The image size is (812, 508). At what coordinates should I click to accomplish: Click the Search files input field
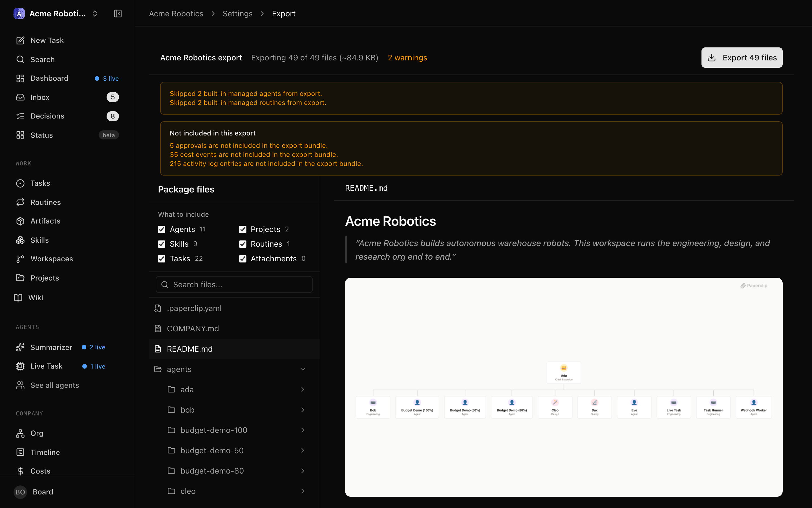234,284
